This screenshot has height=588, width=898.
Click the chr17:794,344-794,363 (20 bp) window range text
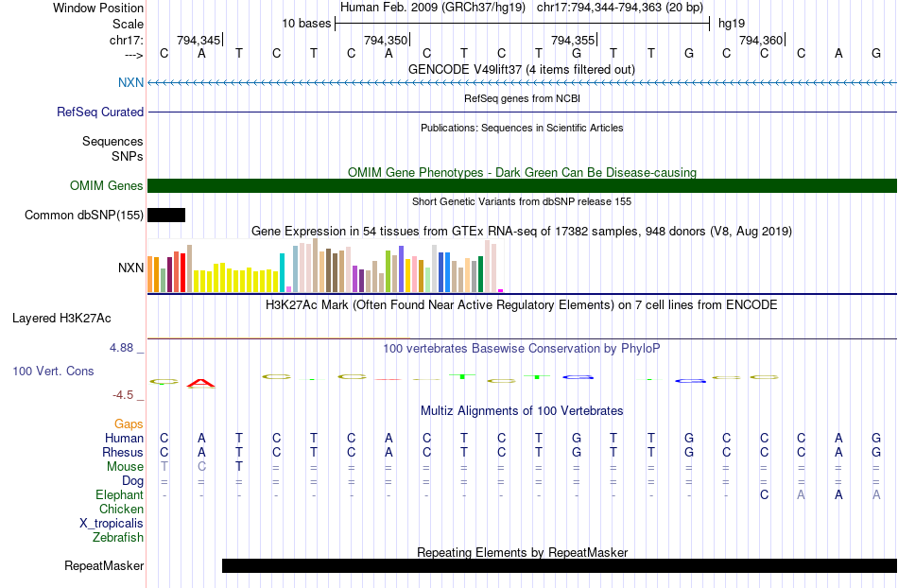click(x=620, y=8)
